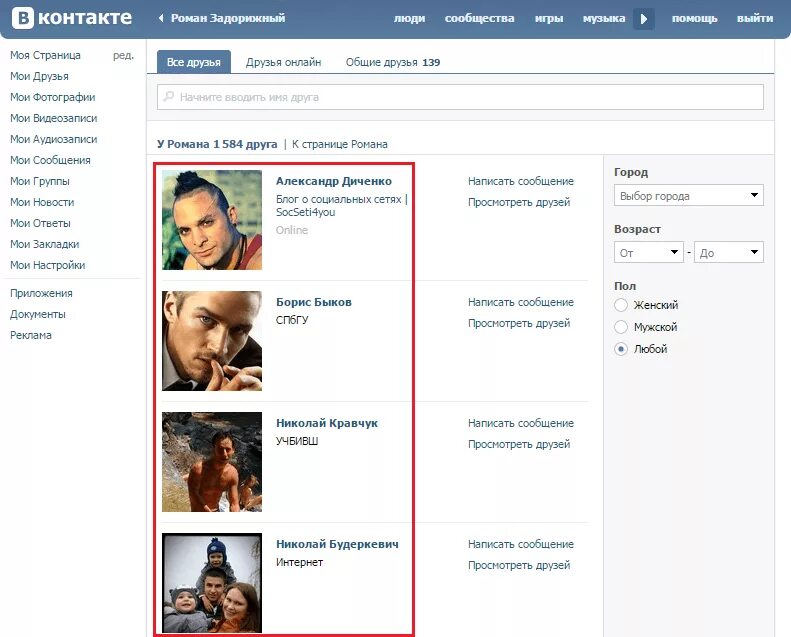This screenshot has width=791, height=637.
Task: Click Борис Быков's avatar photo
Action: coord(212,341)
